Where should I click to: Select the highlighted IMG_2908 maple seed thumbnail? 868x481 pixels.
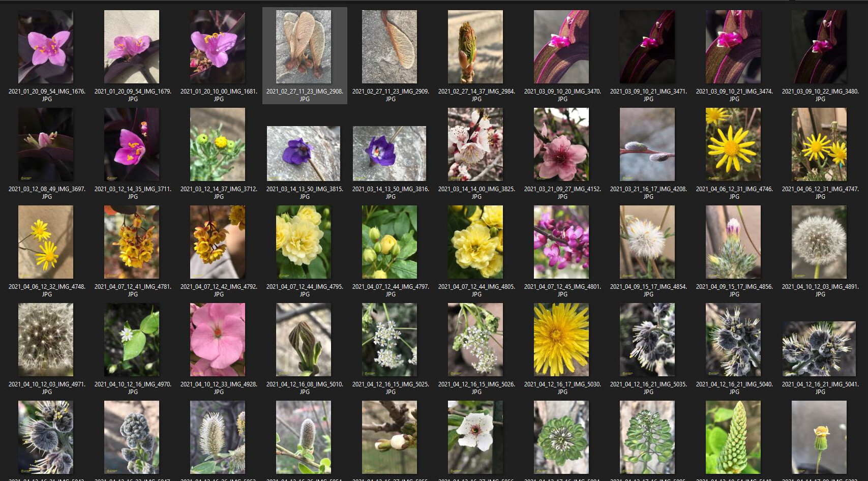[x=304, y=46]
